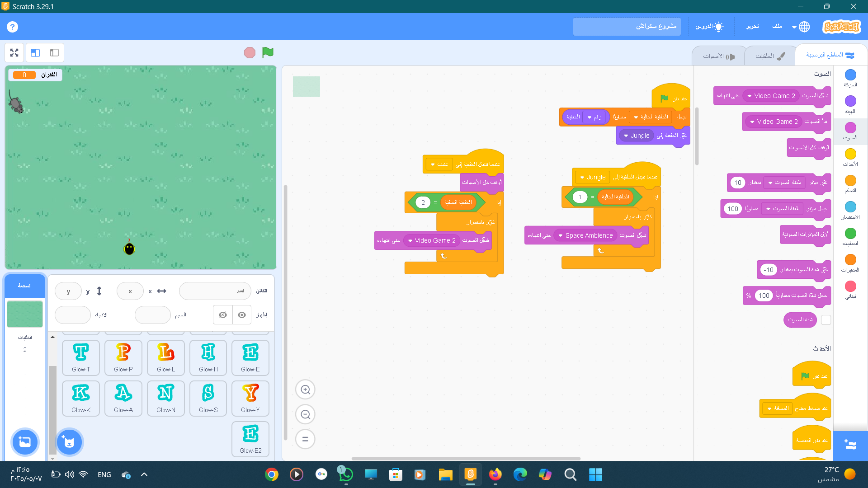Select the purple Looks category circle
The width and height of the screenshot is (868, 488).
pyautogui.click(x=850, y=101)
